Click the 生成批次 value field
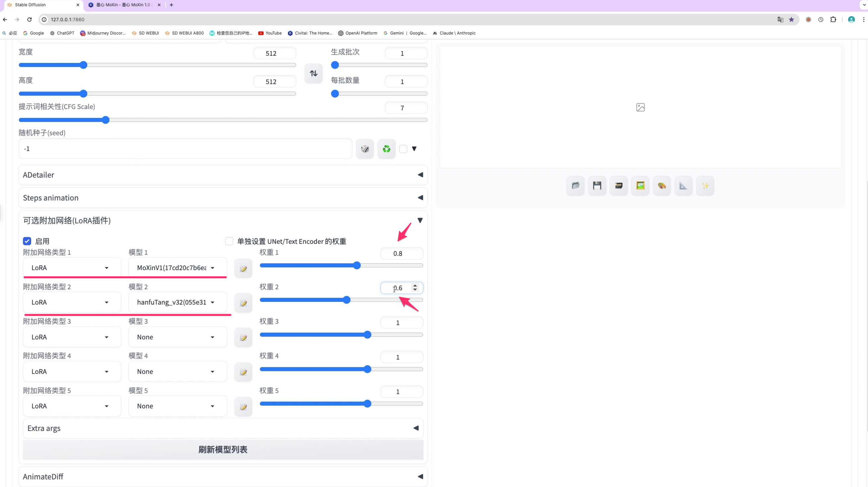This screenshot has width=868, height=487. [x=406, y=53]
